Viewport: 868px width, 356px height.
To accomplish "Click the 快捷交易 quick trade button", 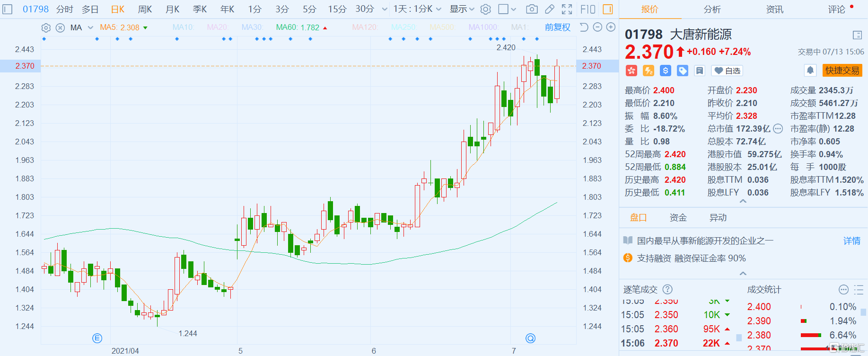I will [x=842, y=71].
